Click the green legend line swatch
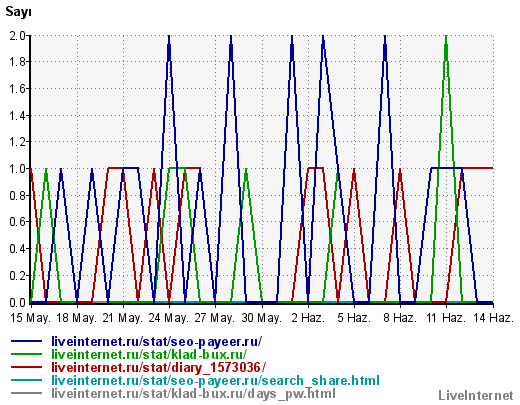 (26, 354)
